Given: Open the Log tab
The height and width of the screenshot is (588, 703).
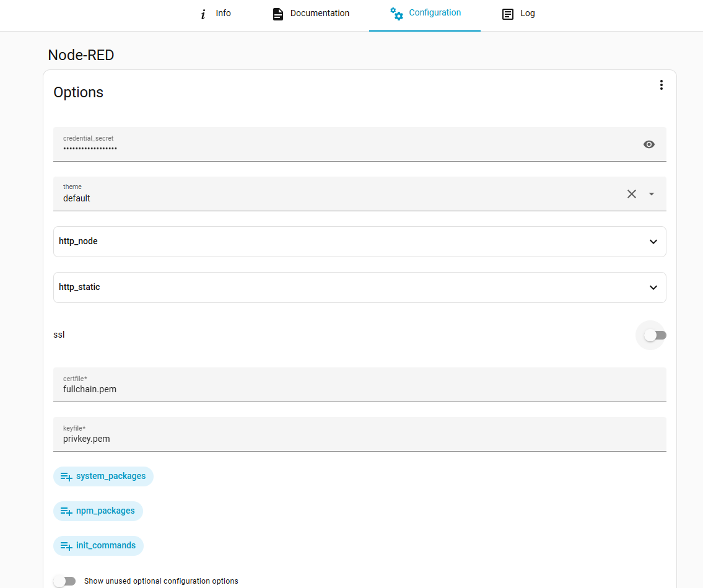Looking at the screenshot, I should 527,14.
